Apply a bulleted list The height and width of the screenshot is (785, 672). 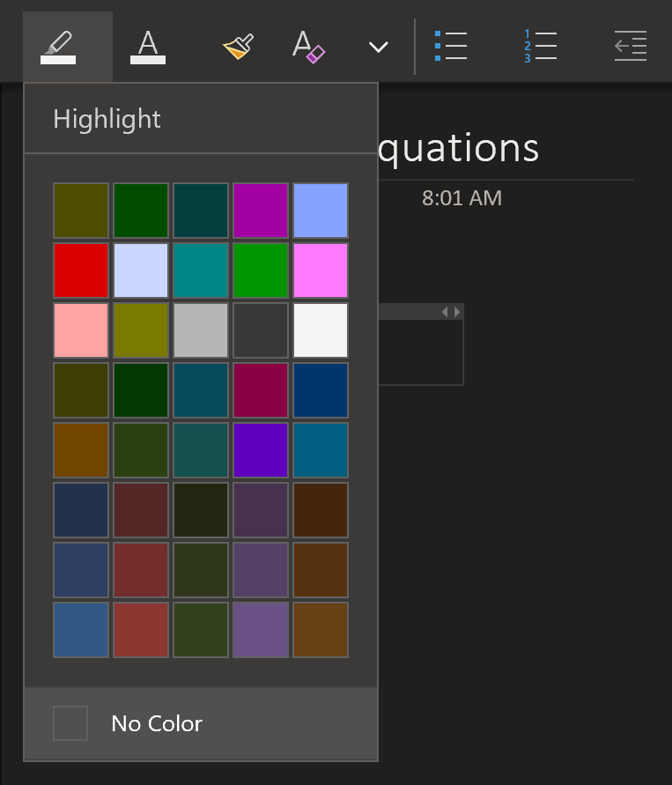pyautogui.click(x=451, y=46)
